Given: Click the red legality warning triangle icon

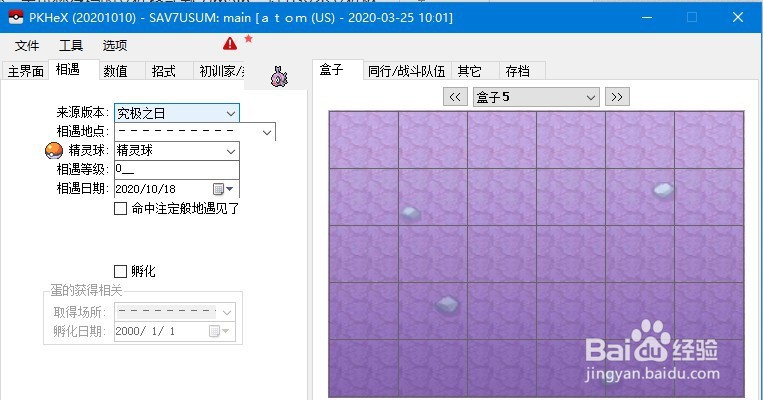Looking at the screenshot, I should tap(230, 44).
